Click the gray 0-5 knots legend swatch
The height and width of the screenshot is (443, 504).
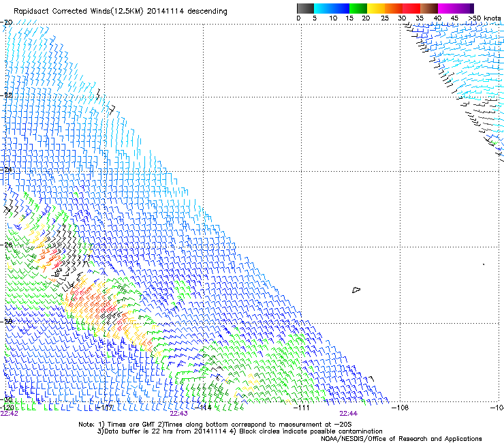point(305,8)
